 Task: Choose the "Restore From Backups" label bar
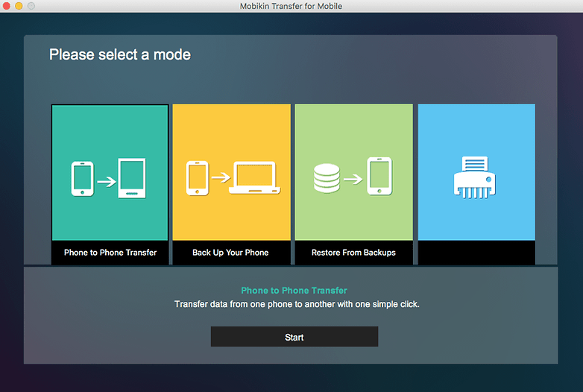(353, 253)
